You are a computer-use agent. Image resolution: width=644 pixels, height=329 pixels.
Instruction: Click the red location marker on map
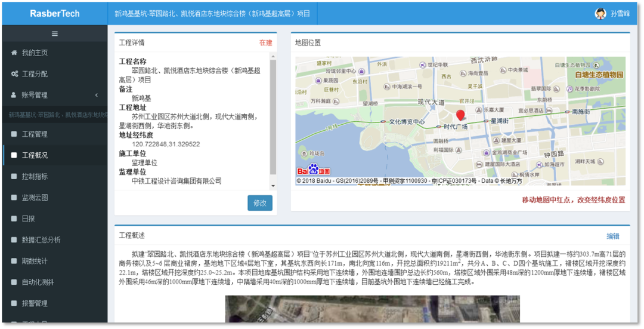(x=460, y=115)
